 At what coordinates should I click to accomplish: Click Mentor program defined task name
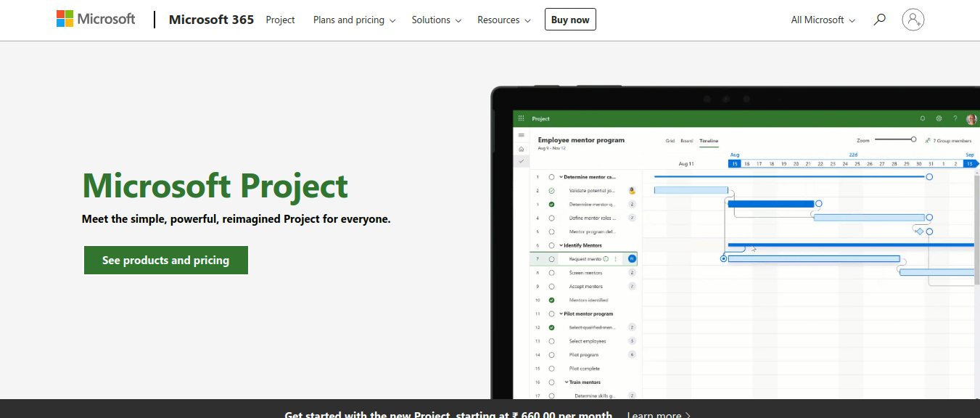[x=593, y=231]
